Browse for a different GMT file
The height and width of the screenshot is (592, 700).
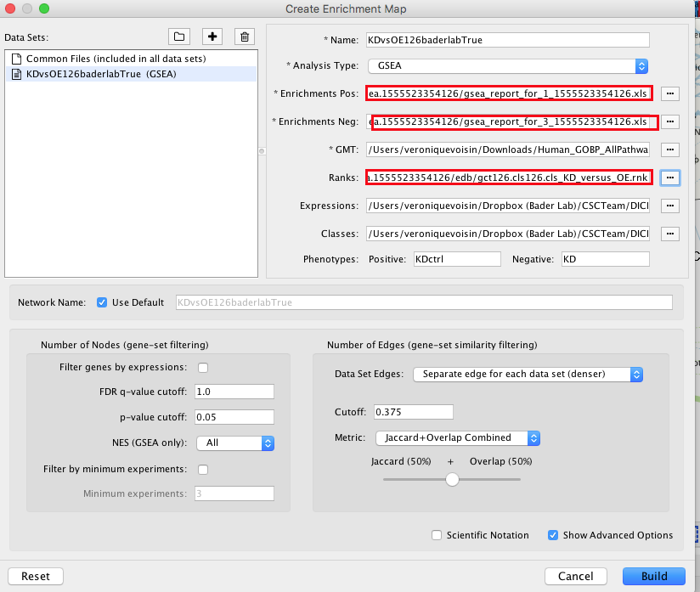click(x=670, y=149)
